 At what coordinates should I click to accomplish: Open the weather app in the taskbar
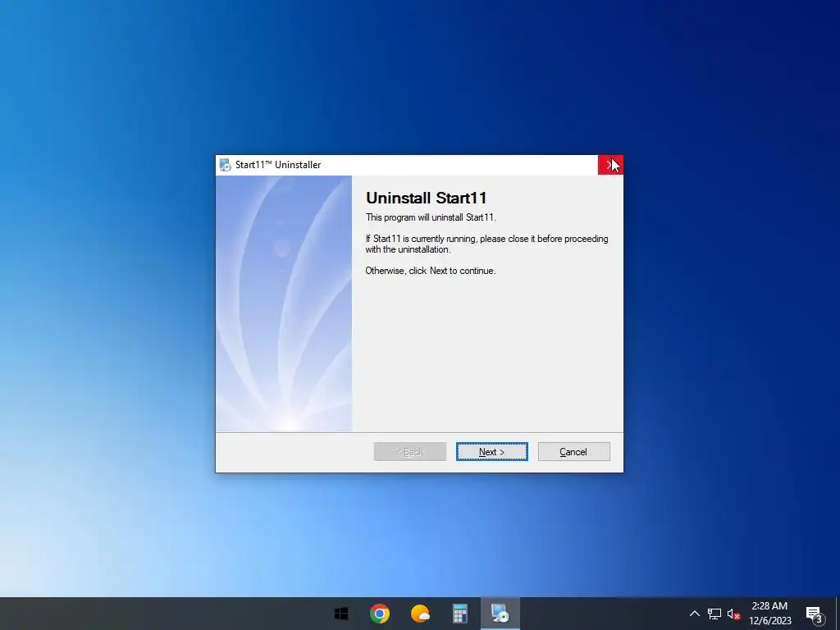tap(420, 614)
